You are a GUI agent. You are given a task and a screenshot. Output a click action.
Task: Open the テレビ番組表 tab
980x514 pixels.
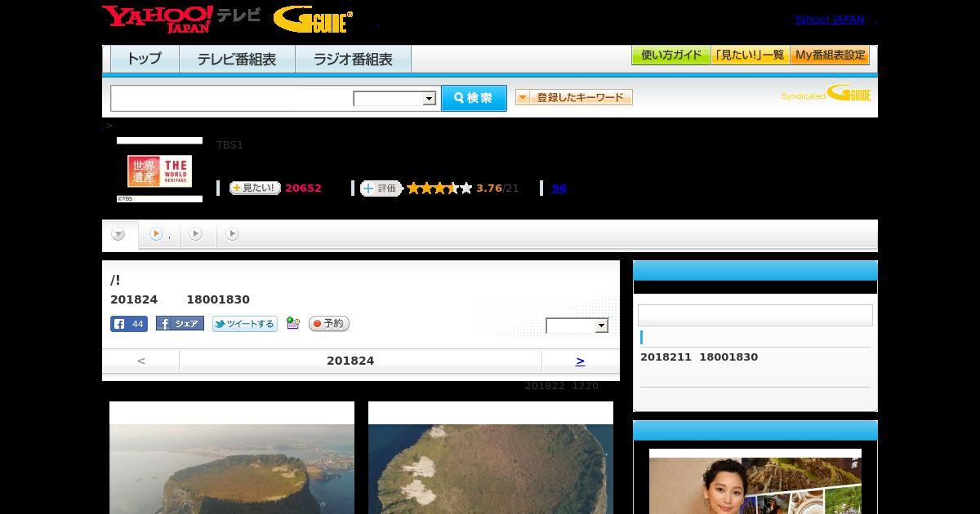tap(237, 60)
